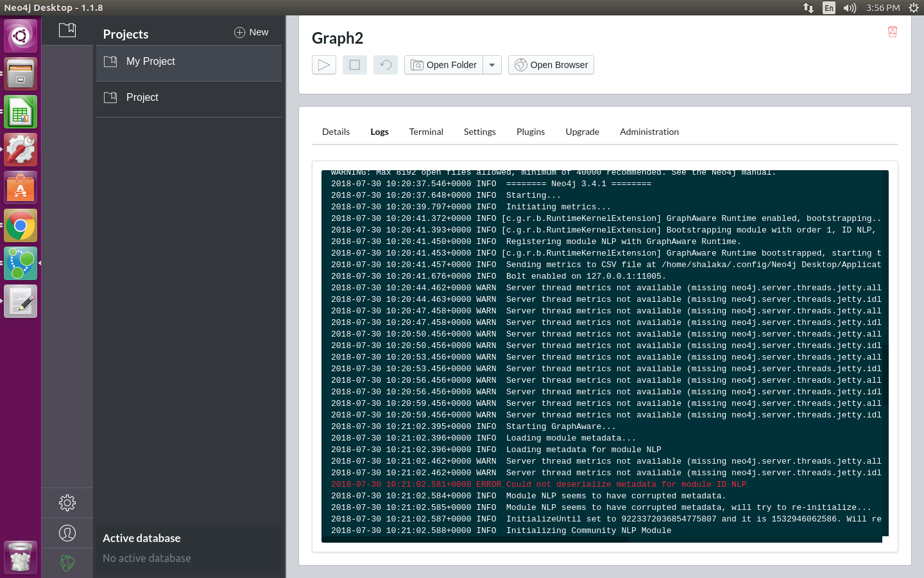Open the Projects bookmark icon in sidebar
Image resolution: width=924 pixels, height=578 pixels.
tap(67, 30)
